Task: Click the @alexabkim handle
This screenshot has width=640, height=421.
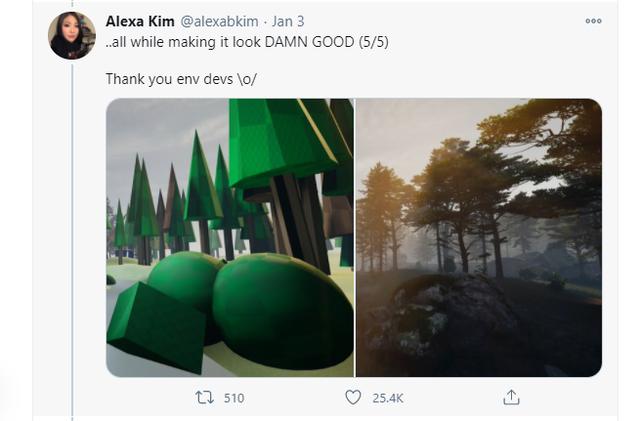Action: pyautogui.click(x=219, y=21)
